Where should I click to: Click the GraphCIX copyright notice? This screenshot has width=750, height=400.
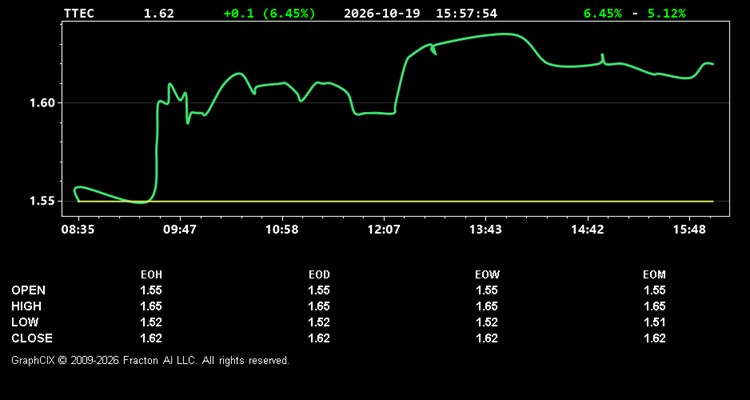[x=150, y=360]
